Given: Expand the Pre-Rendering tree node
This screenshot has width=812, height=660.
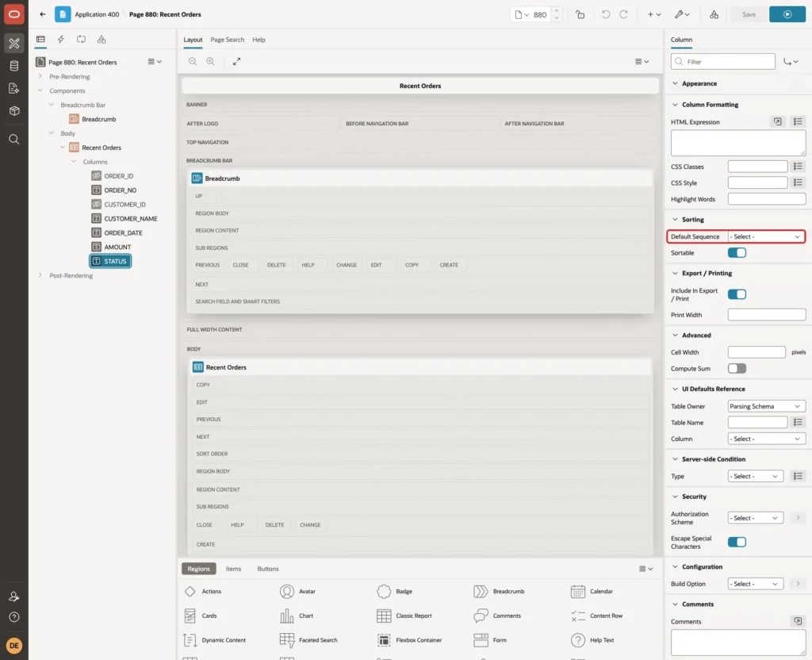Looking at the screenshot, I should pos(40,76).
